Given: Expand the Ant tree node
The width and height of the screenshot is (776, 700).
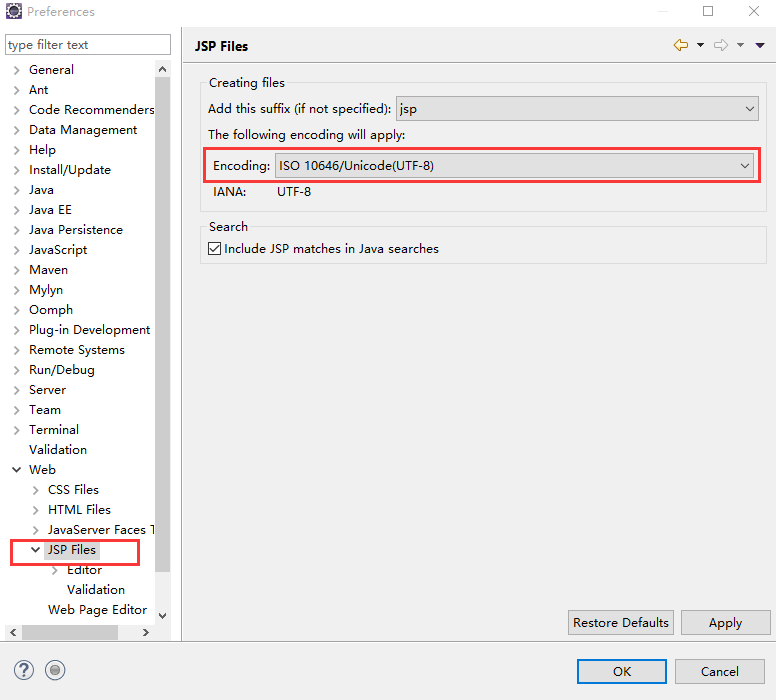Looking at the screenshot, I should coord(16,90).
